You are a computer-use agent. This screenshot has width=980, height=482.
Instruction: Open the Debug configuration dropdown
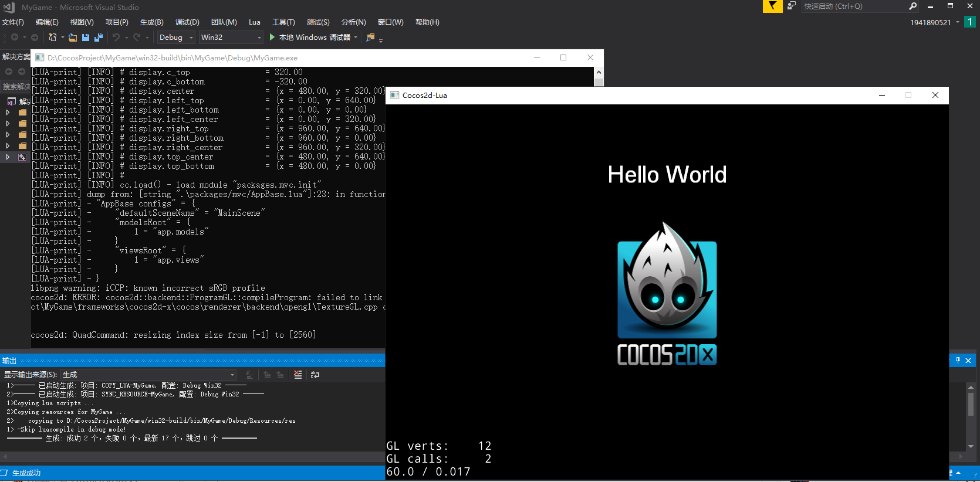point(175,38)
